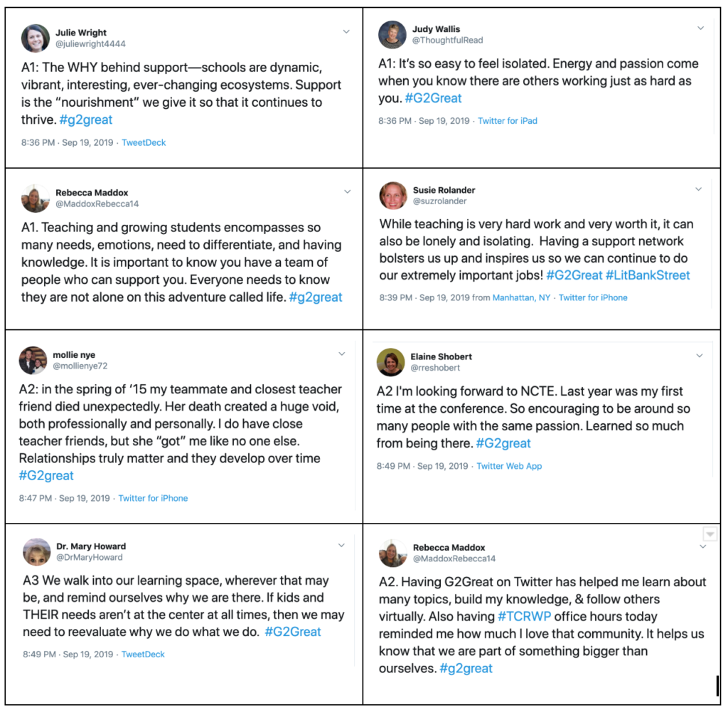Image resolution: width=728 pixels, height=710 pixels.
Task: Click Rebecca Maddox's avatar in A2 tweet
Action: (x=392, y=553)
